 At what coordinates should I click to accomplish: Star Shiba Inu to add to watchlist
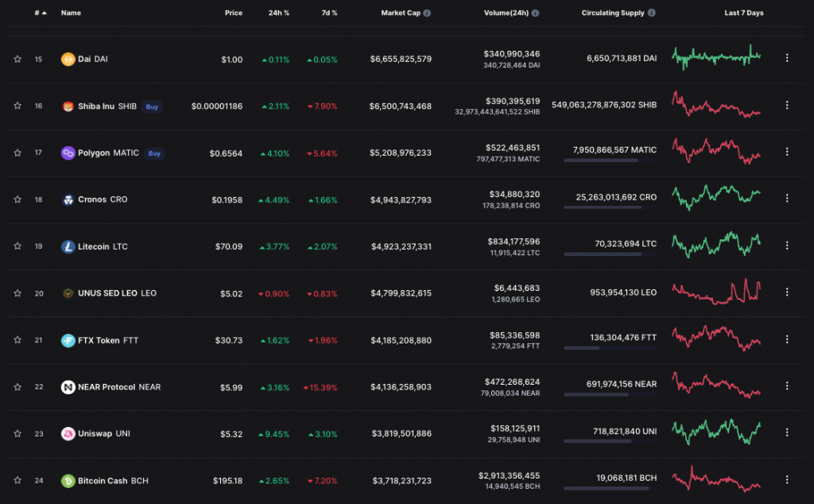tap(17, 106)
